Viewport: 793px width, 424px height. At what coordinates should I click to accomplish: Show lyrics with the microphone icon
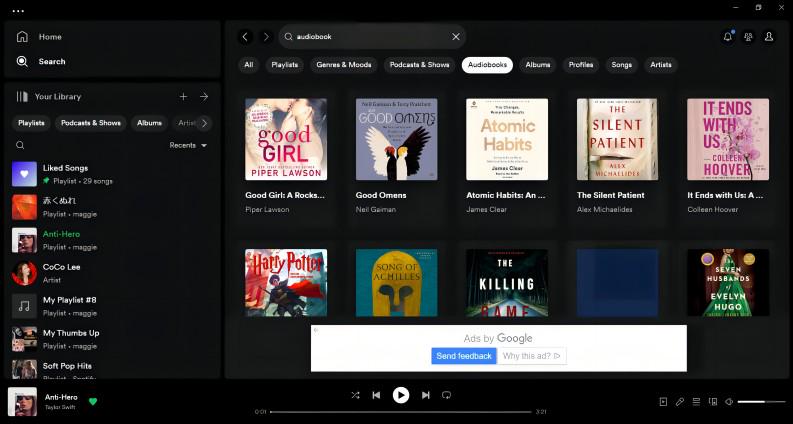click(x=680, y=402)
